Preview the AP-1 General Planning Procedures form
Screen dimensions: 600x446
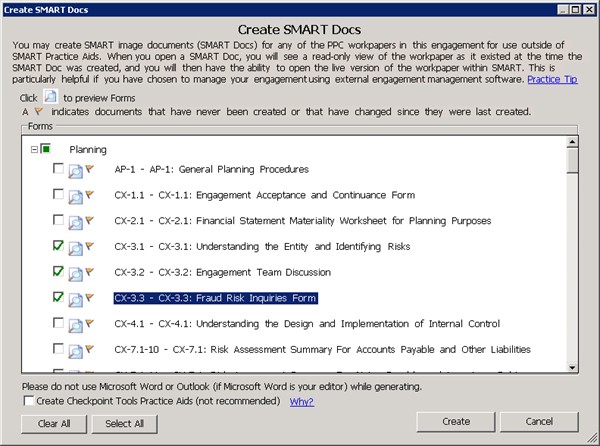click(x=76, y=170)
